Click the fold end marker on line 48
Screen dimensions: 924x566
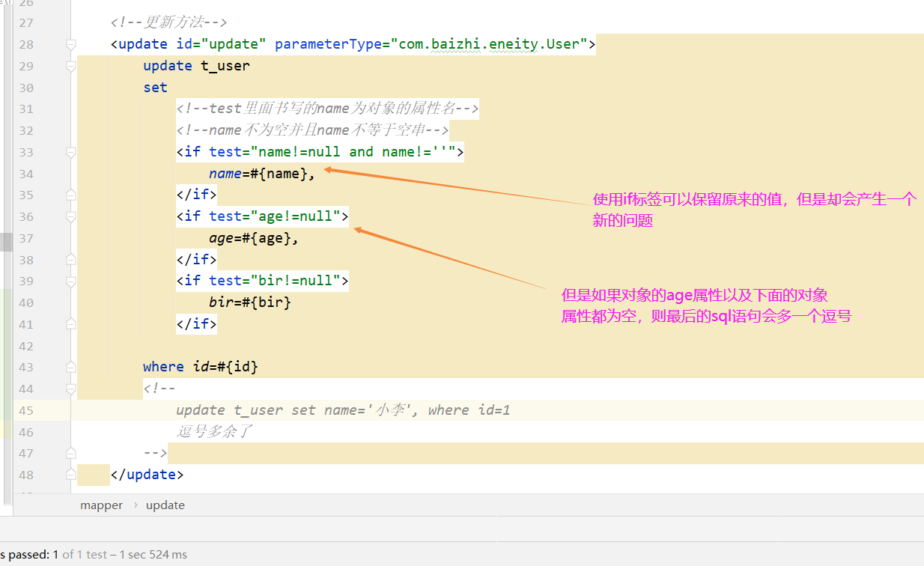pos(71,475)
